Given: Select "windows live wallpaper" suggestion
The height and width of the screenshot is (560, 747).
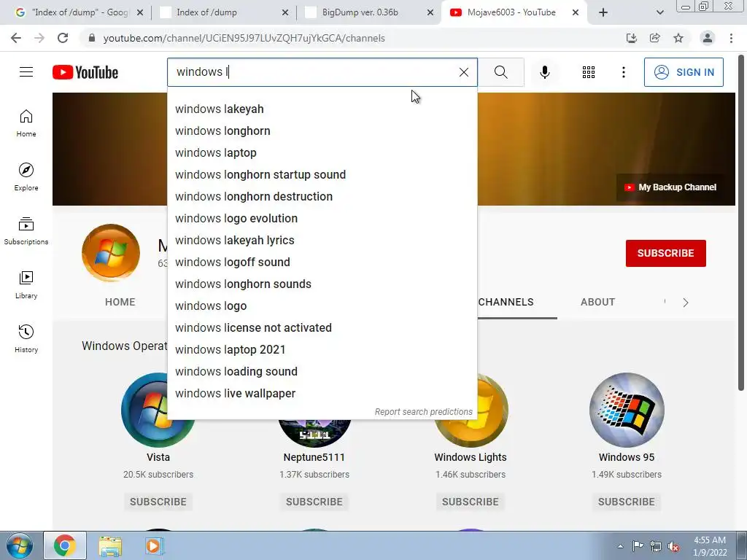Looking at the screenshot, I should click(x=322, y=394).
